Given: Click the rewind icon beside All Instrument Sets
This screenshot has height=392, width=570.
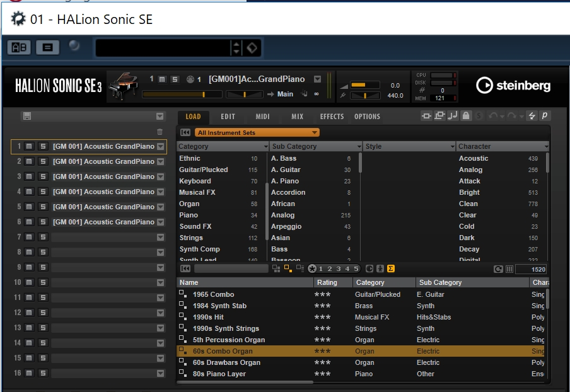Looking at the screenshot, I should pos(185,132).
